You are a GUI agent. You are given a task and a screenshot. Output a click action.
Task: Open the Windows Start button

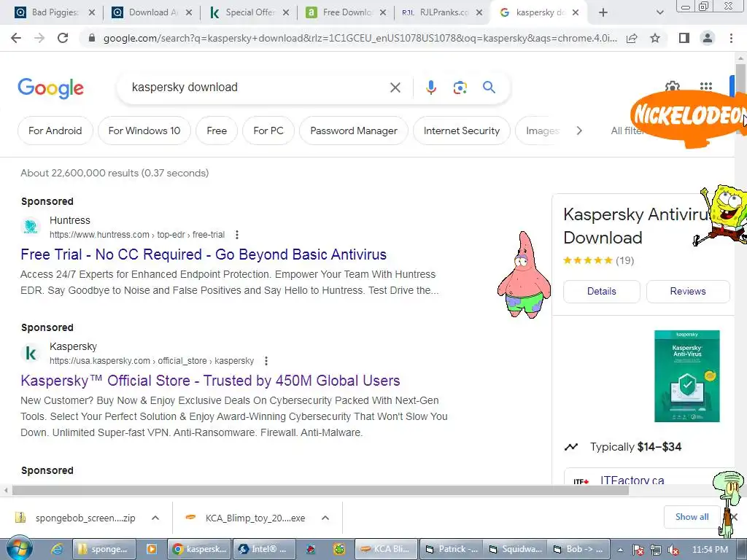coord(19,548)
